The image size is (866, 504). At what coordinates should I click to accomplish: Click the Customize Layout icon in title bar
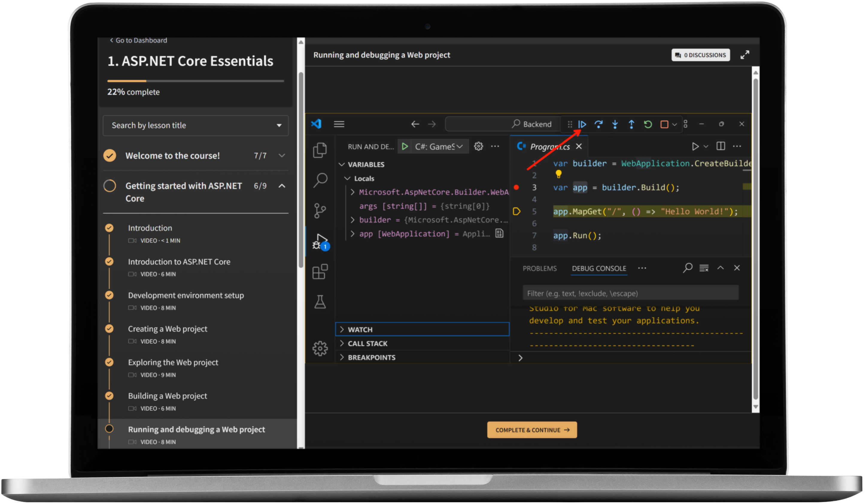pyautogui.click(x=685, y=124)
